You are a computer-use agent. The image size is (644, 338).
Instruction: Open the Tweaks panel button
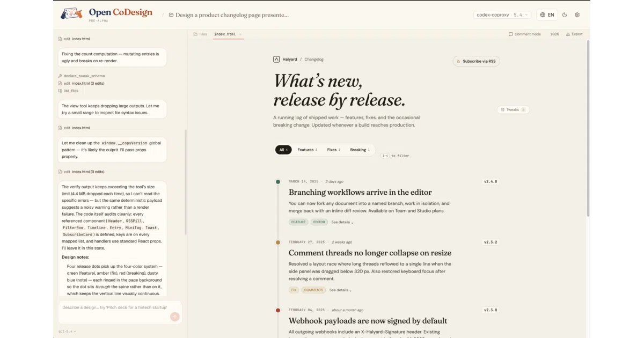[x=513, y=109]
